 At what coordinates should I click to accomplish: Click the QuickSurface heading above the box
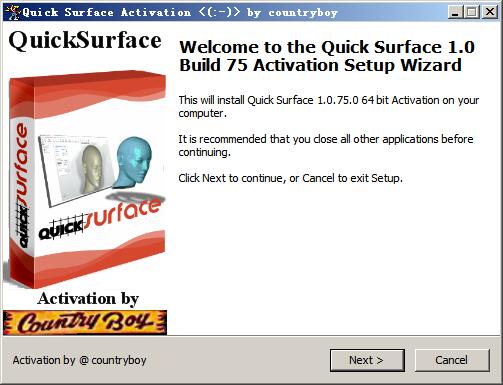[85, 41]
